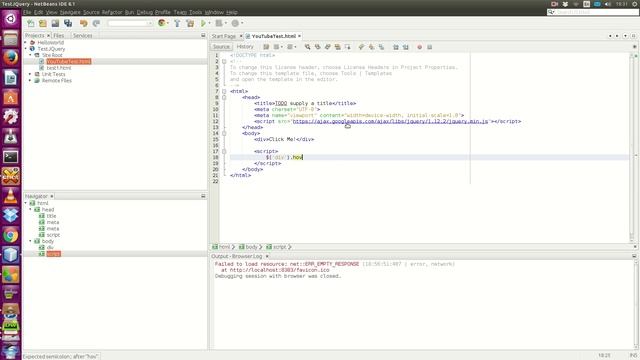Select the title node in Navigator
The height and width of the screenshot is (360, 640).
pos(51,216)
